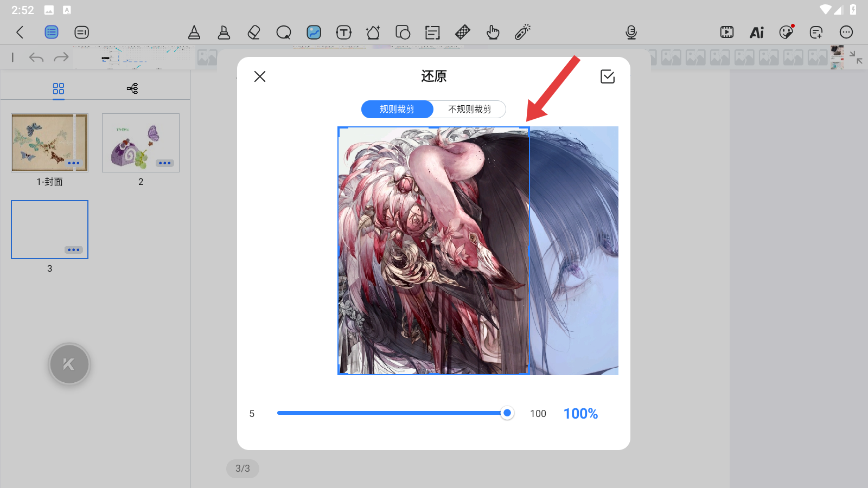The height and width of the screenshot is (488, 868).
Task: Select the eraser tool
Action: [253, 33]
